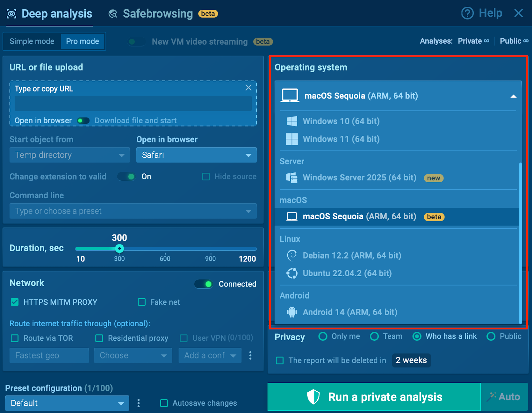Clear the URL field with X icon
This screenshot has height=413, width=532.
pyautogui.click(x=248, y=88)
